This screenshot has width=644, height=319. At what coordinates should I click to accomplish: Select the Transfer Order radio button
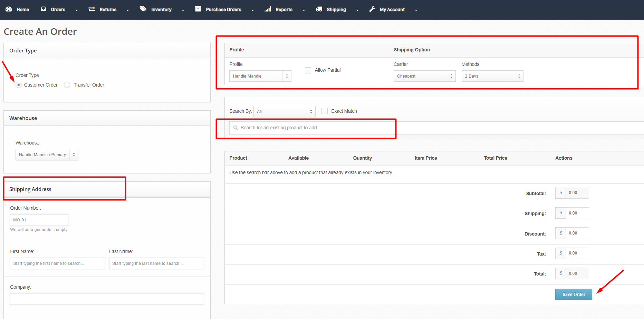[67, 85]
